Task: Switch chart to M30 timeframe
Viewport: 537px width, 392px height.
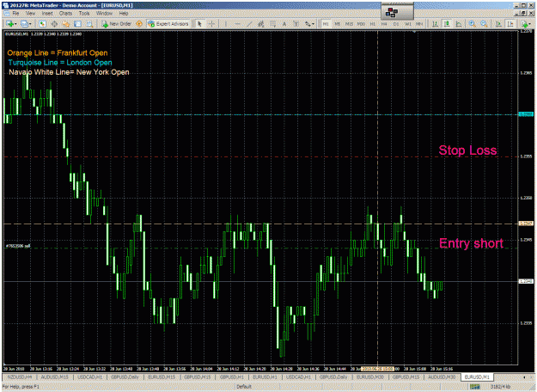Action: tap(361, 24)
